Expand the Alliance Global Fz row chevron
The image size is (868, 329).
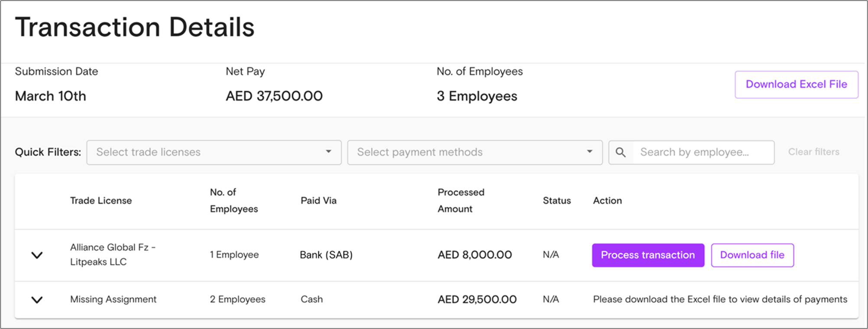coord(37,255)
